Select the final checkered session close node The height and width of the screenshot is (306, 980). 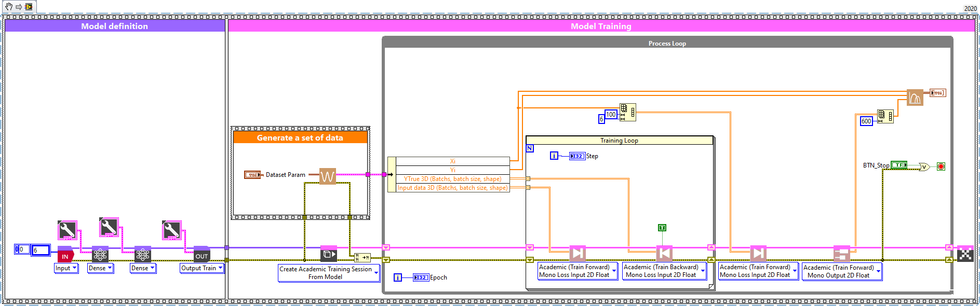coord(965,254)
